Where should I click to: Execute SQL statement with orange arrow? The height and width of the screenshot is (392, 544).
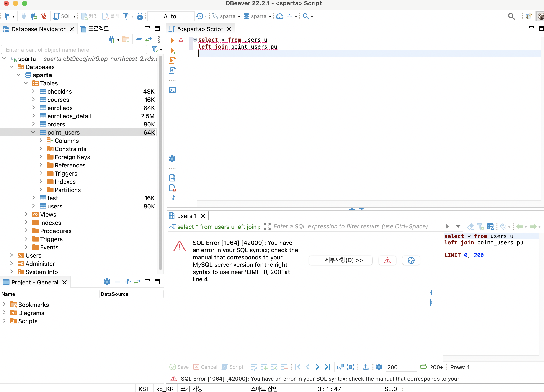[172, 40]
